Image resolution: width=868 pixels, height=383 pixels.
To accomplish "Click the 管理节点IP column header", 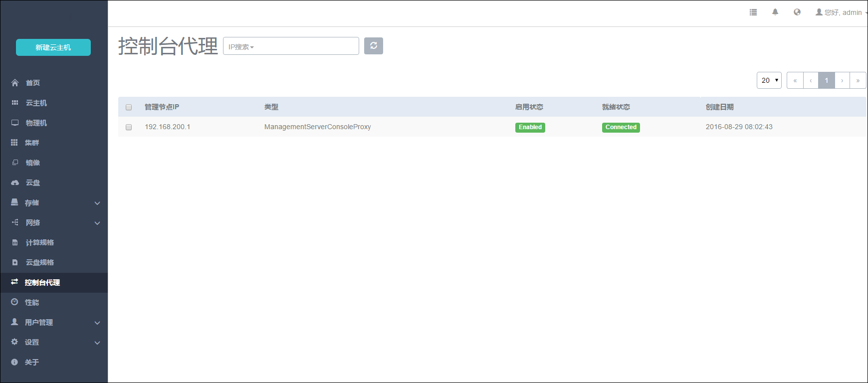I will click(162, 107).
